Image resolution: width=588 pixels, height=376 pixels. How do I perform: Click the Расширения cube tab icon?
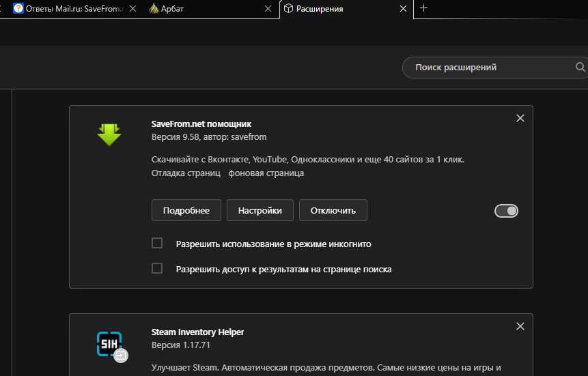[288, 8]
